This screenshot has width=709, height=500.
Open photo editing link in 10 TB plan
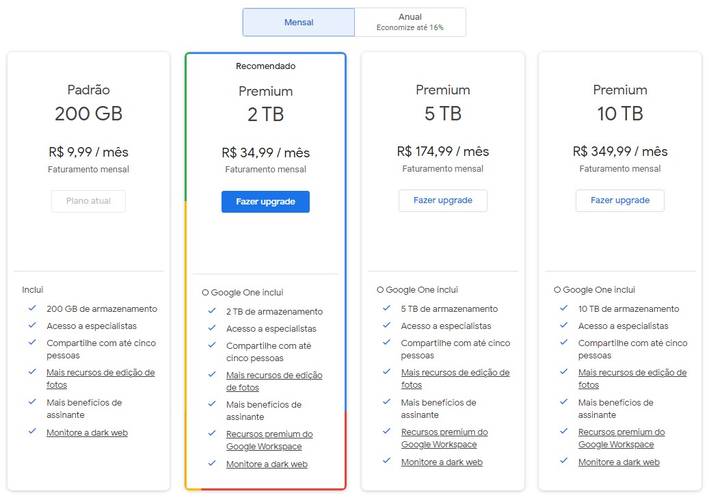click(632, 379)
